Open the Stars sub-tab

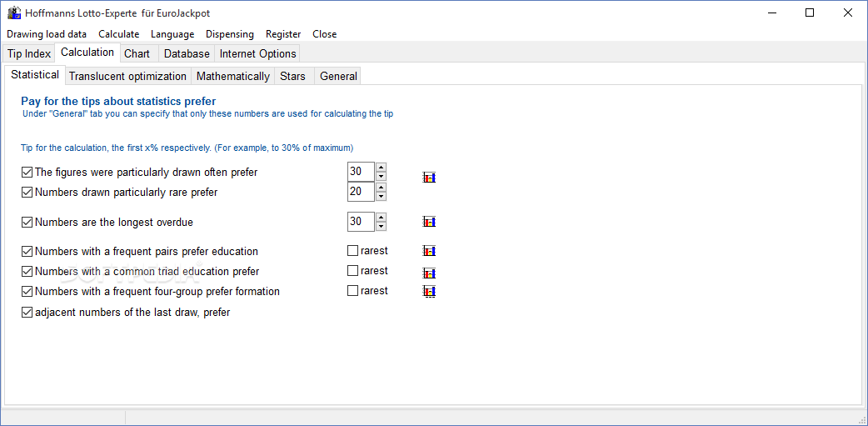tap(293, 76)
